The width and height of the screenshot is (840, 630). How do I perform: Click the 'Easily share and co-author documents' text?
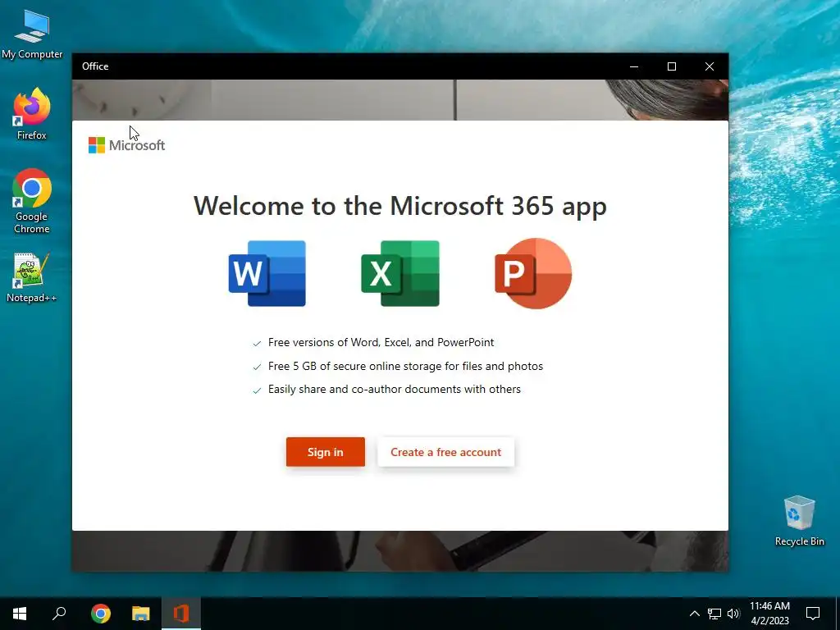(x=395, y=389)
